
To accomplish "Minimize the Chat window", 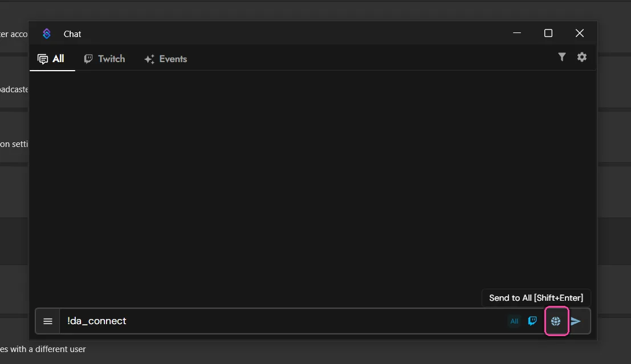I will click(517, 33).
